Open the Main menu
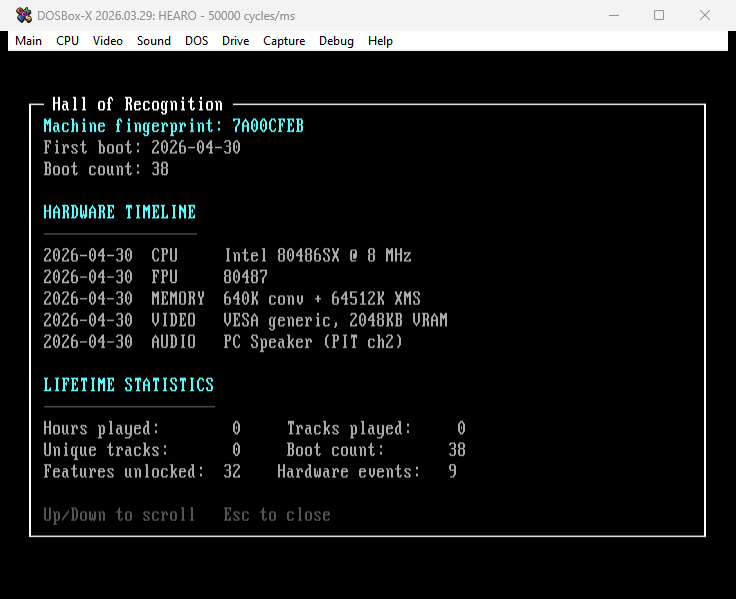Image resolution: width=736 pixels, height=599 pixels. 28,41
